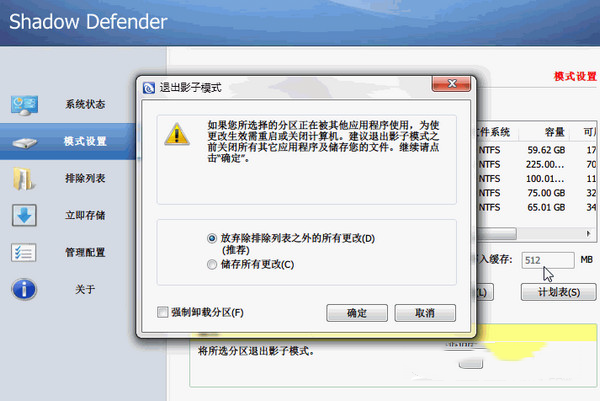The image size is (600, 401).
Task: Close the 退出影子模式 dialog
Action: pyautogui.click(x=452, y=83)
